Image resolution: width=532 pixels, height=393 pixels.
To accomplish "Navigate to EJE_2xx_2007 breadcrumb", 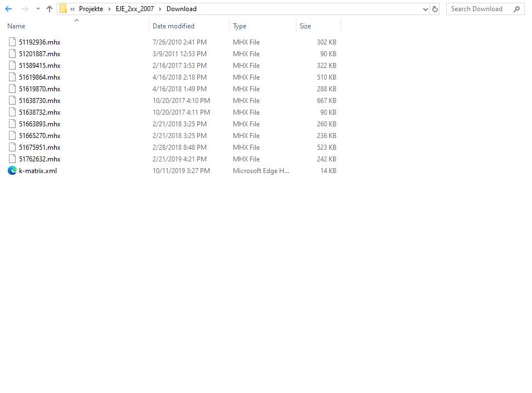I will 135,9.
